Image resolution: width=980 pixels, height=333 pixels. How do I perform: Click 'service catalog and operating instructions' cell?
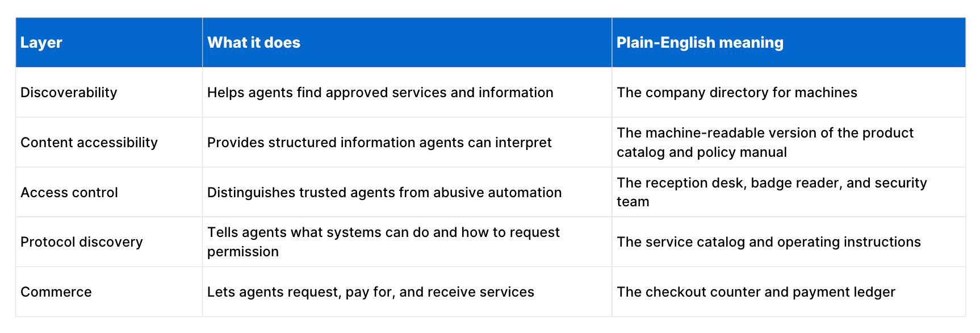coord(789,242)
